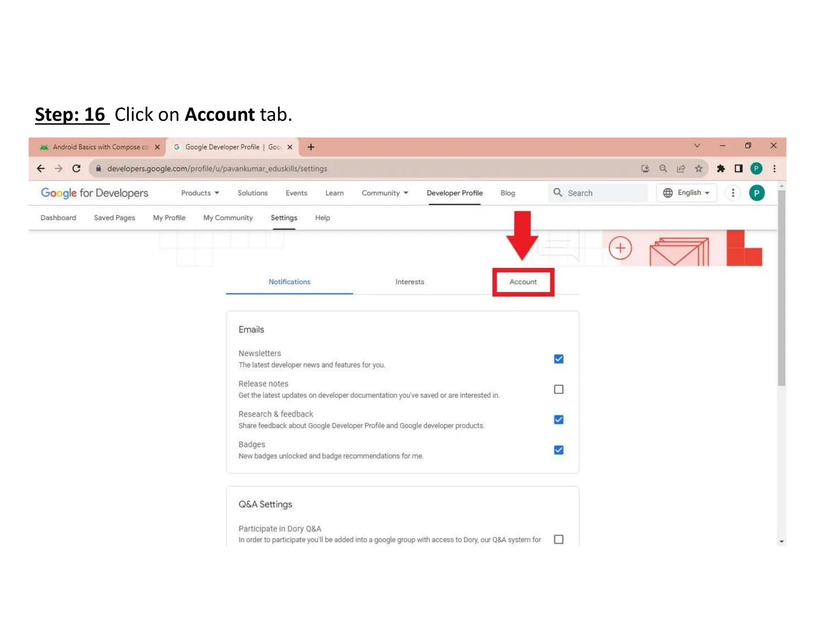Go back with the browser back arrow
This screenshot has width=834, height=644.
[41, 169]
